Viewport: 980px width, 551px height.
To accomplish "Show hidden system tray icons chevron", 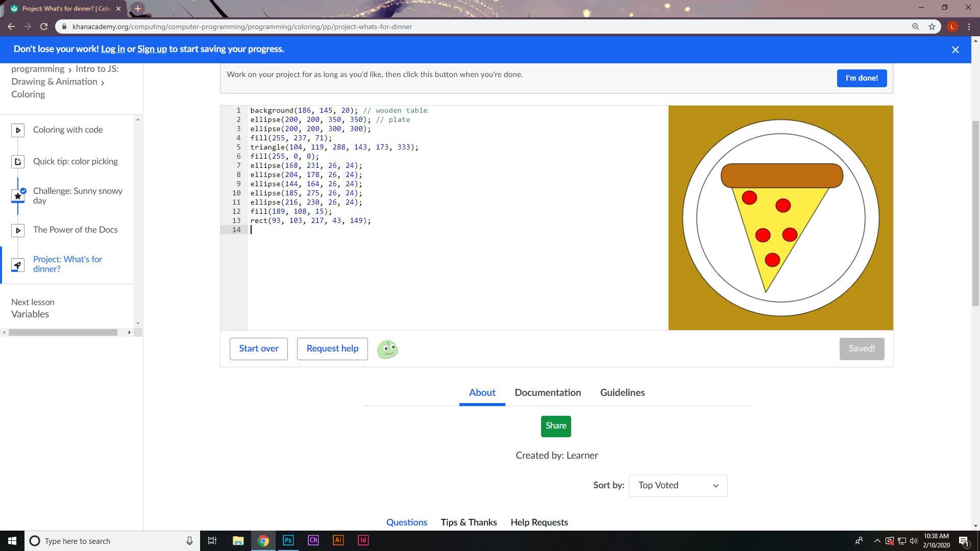I will (x=876, y=541).
